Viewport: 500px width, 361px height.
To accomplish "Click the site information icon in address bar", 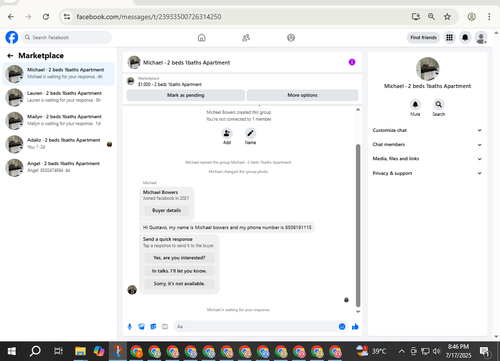I will 67,17.
